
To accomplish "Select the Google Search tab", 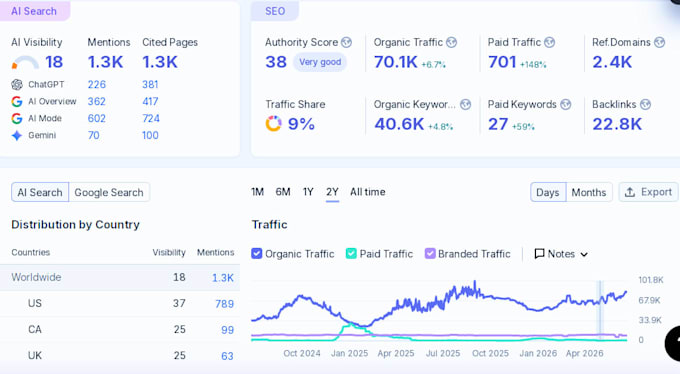I will (109, 192).
